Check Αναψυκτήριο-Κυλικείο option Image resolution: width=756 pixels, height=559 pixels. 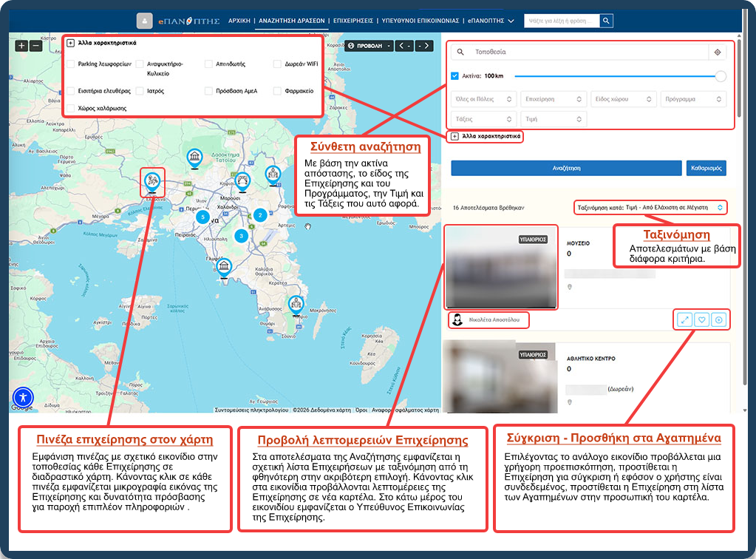click(140, 64)
